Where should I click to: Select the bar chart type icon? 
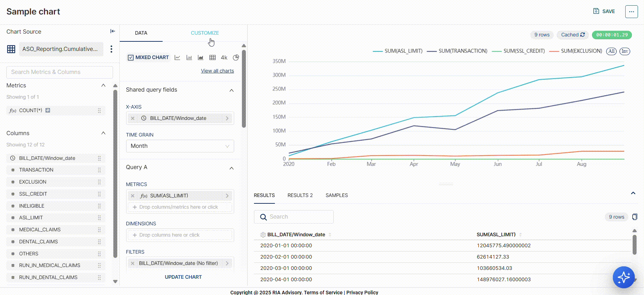[x=189, y=58]
